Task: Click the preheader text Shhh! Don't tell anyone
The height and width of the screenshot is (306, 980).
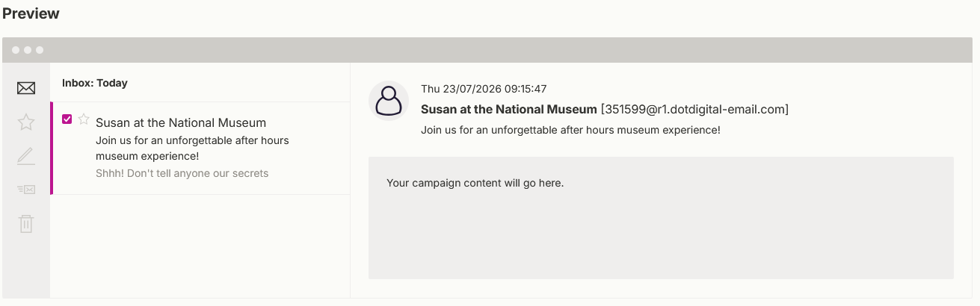Action: tap(182, 173)
